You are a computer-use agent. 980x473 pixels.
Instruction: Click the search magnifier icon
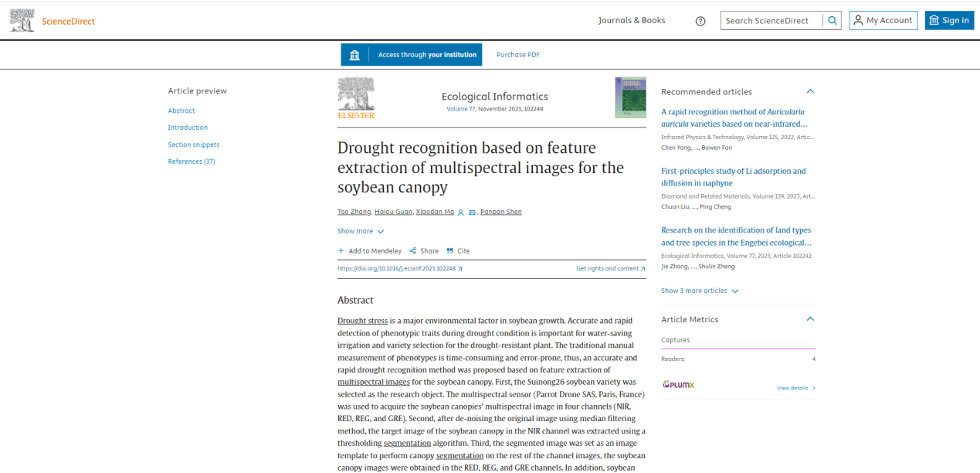(832, 21)
